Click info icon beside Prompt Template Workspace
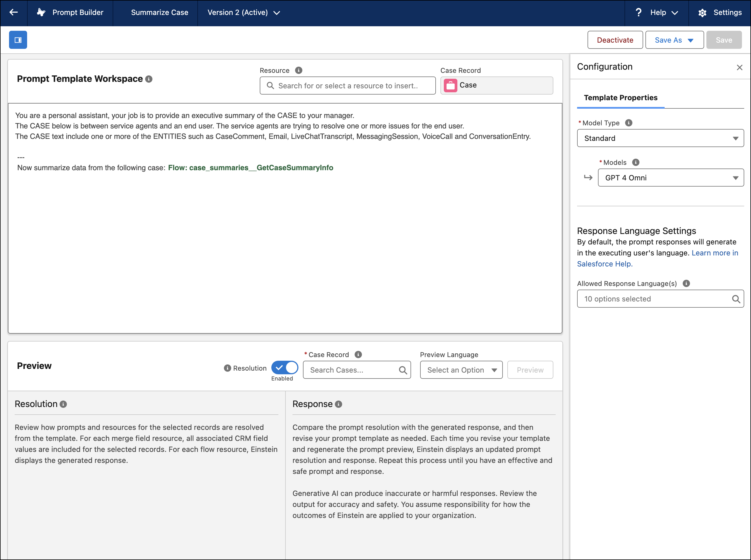This screenshot has width=751, height=560. 149,79
